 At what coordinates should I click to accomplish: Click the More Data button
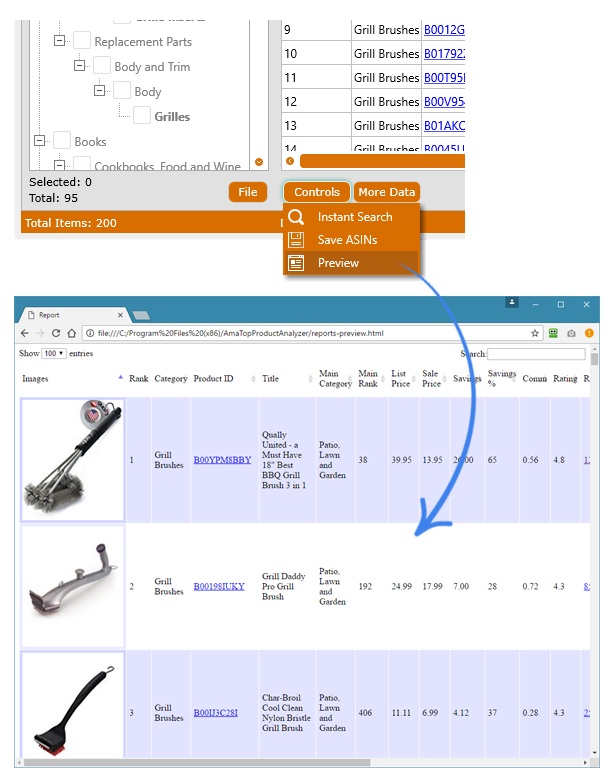pyautogui.click(x=387, y=192)
